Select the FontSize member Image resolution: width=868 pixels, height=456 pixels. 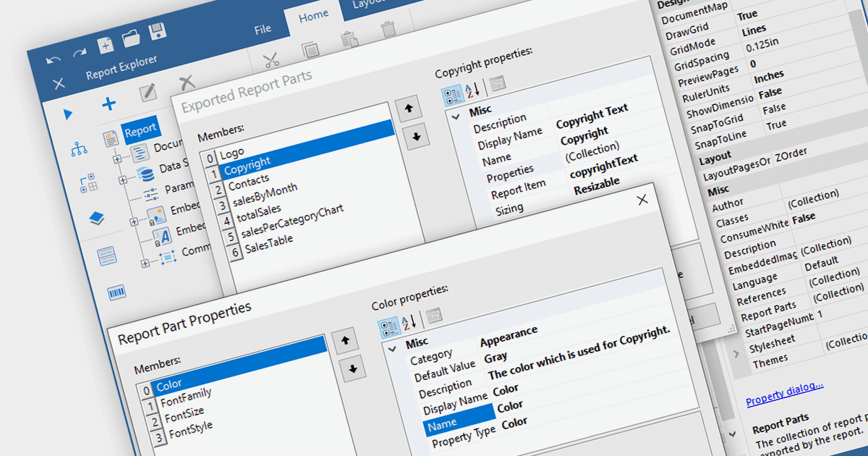click(x=184, y=415)
